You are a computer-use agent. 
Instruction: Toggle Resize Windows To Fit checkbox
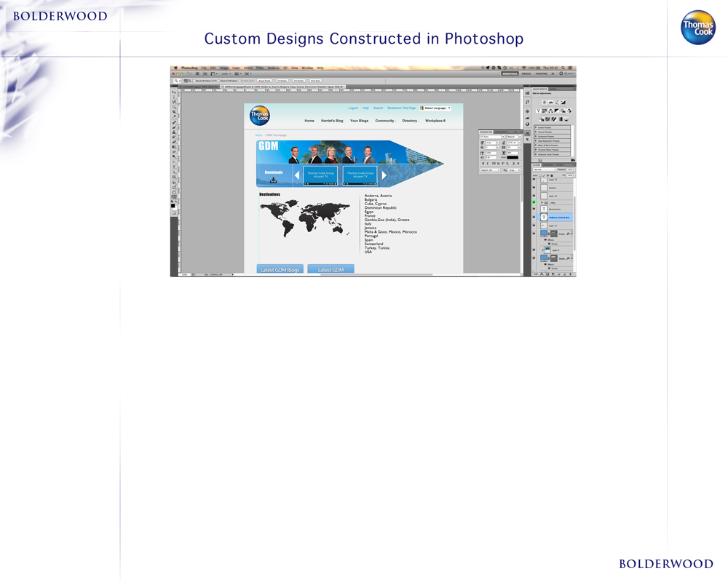(194, 81)
